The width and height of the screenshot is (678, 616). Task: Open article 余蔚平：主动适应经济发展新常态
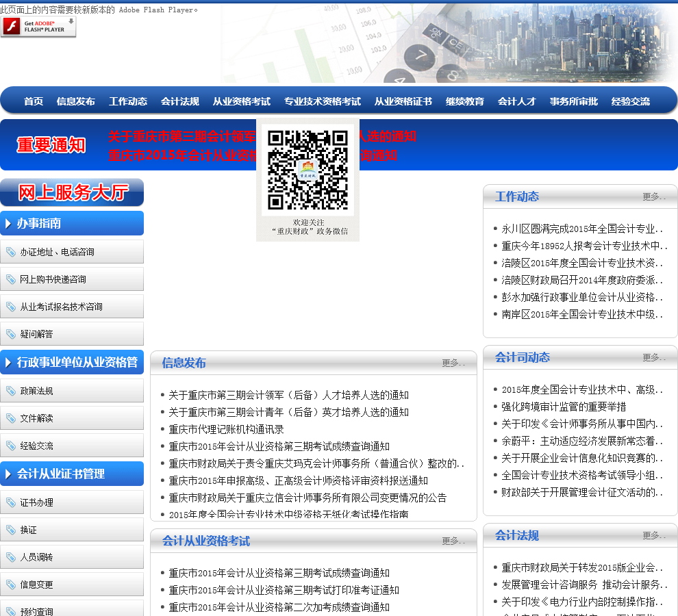coord(582,441)
